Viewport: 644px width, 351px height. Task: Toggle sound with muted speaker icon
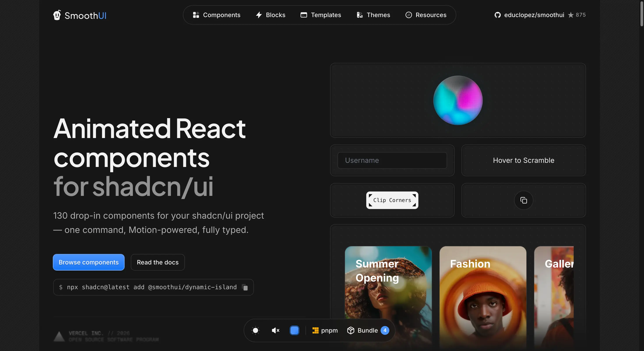(x=276, y=330)
